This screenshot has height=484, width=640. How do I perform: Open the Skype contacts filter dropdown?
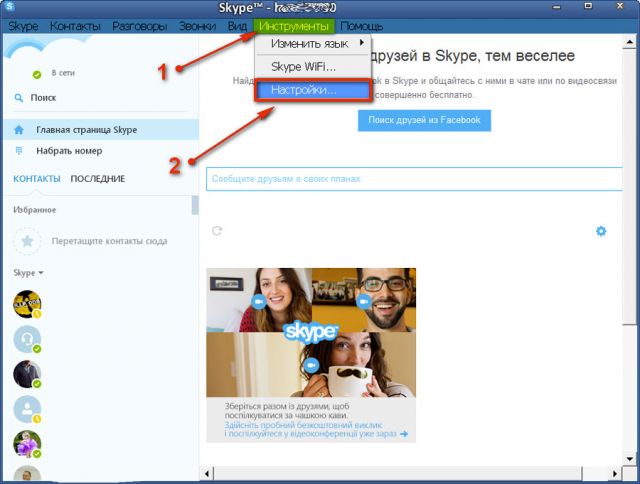click(x=28, y=273)
